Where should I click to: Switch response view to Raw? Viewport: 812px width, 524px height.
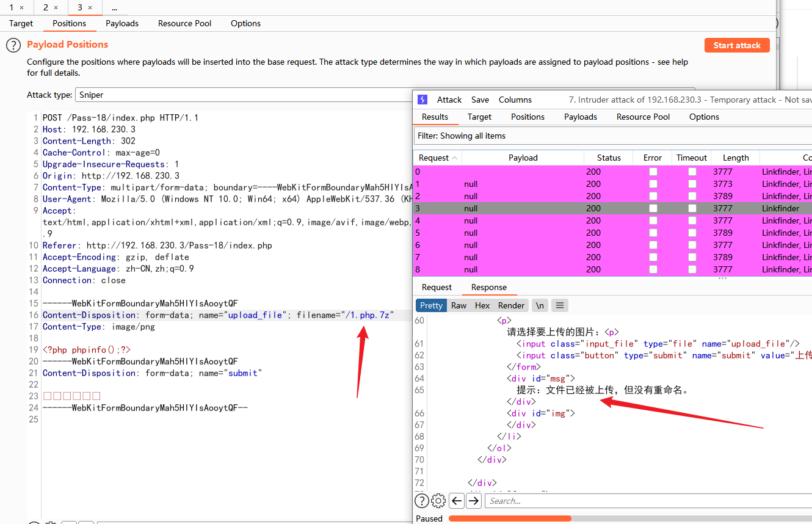point(459,305)
